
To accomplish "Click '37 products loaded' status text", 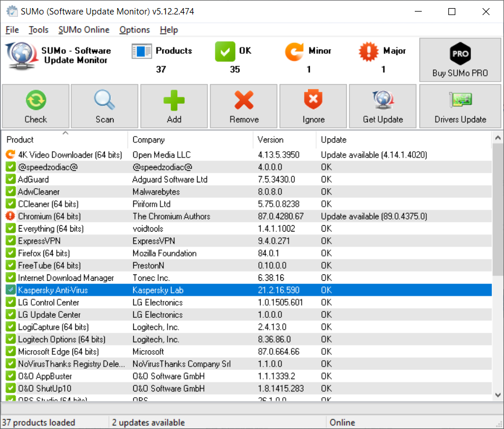I will (x=39, y=422).
